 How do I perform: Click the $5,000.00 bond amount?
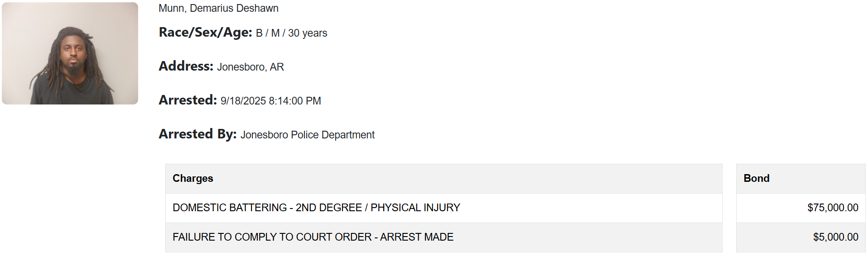coord(836,237)
